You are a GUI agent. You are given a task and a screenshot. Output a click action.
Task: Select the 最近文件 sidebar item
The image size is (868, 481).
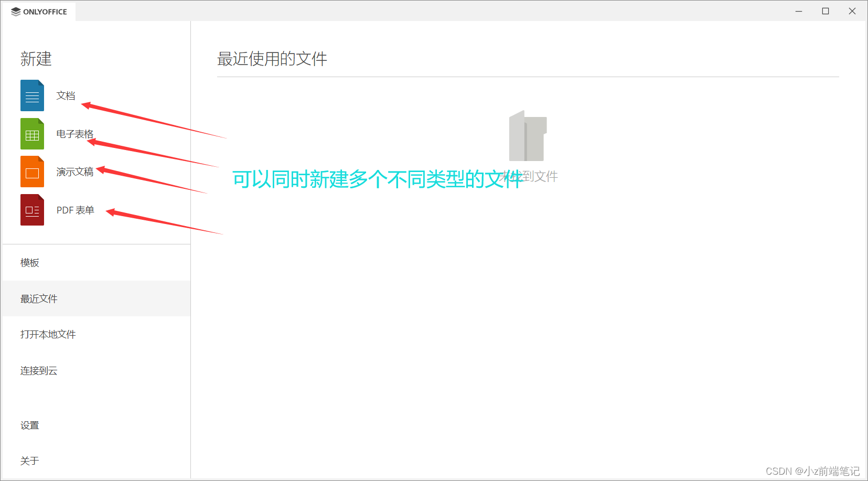tap(96, 298)
